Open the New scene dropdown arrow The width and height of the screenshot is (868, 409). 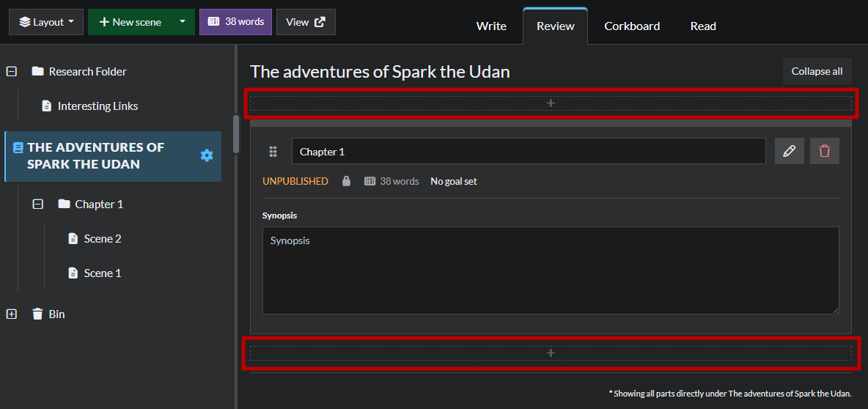(183, 22)
